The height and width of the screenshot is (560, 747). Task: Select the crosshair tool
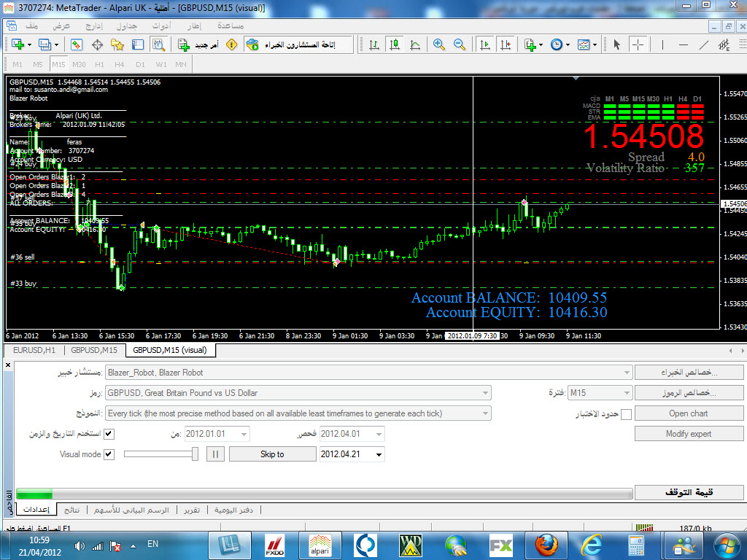coord(638,44)
